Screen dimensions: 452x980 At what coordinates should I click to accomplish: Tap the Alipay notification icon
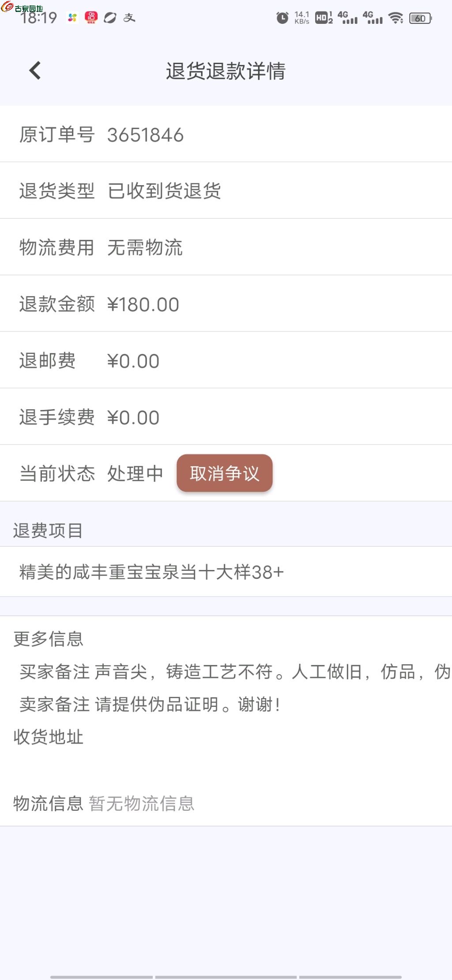(129, 18)
